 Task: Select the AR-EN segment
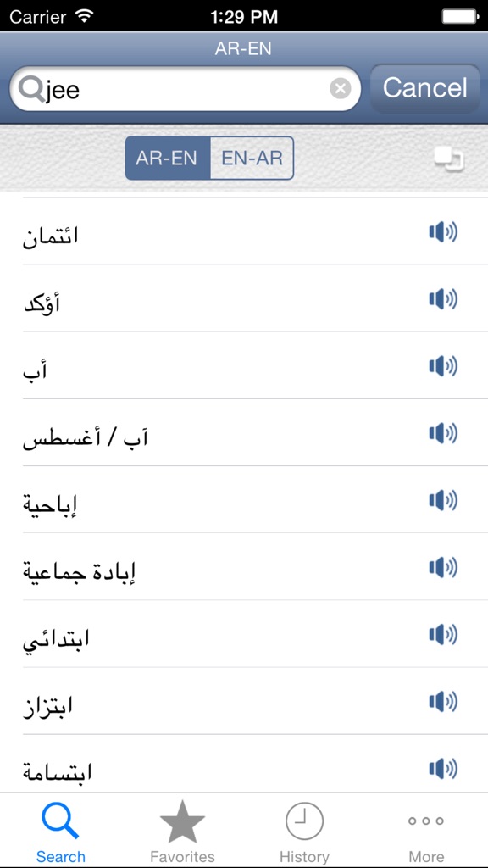[x=167, y=158]
